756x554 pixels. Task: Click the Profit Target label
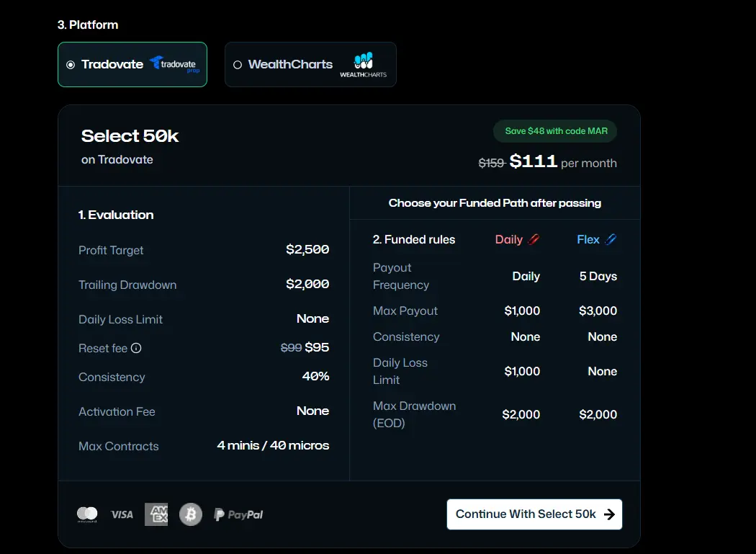pos(111,251)
